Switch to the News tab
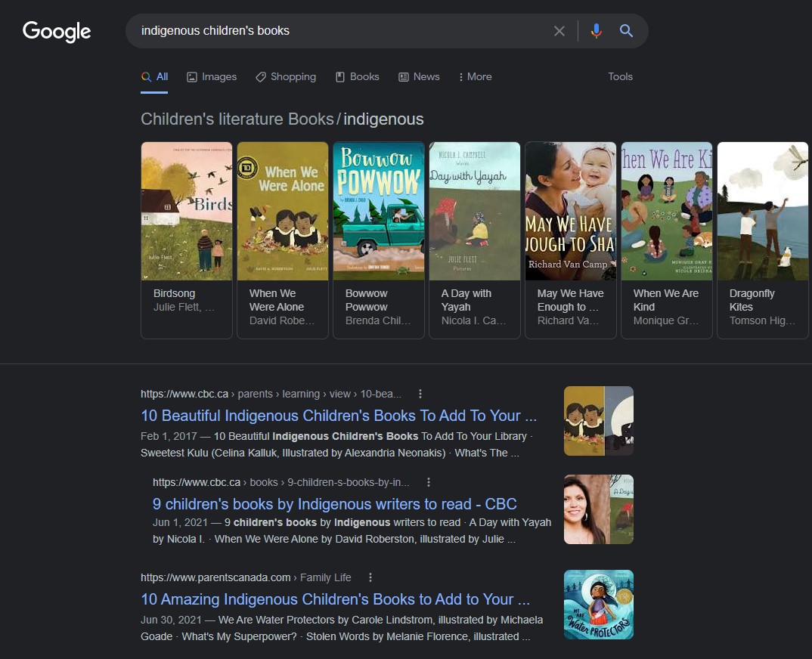 click(419, 76)
